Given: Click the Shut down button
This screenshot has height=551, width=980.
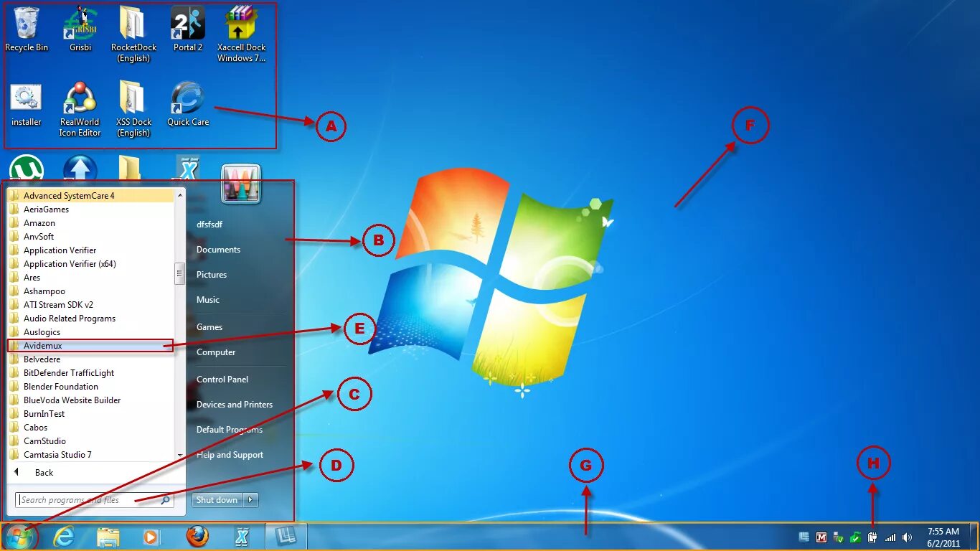Looking at the screenshot, I should (x=217, y=500).
